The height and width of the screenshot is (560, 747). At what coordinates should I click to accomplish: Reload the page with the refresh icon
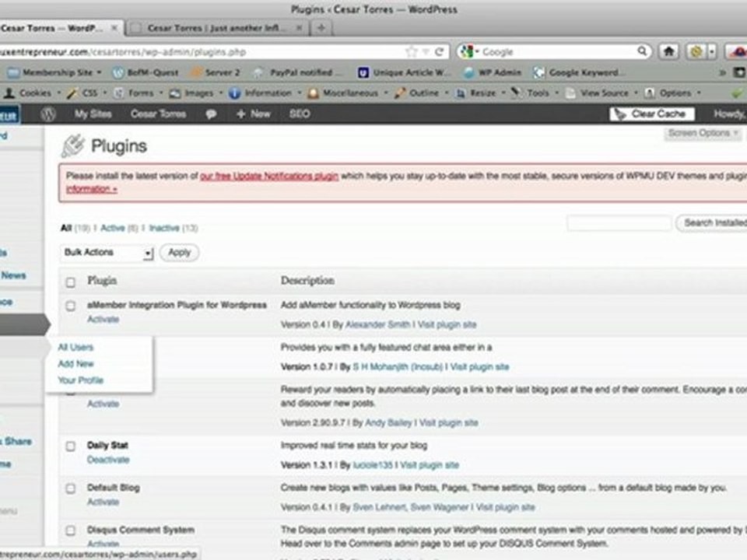(439, 51)
